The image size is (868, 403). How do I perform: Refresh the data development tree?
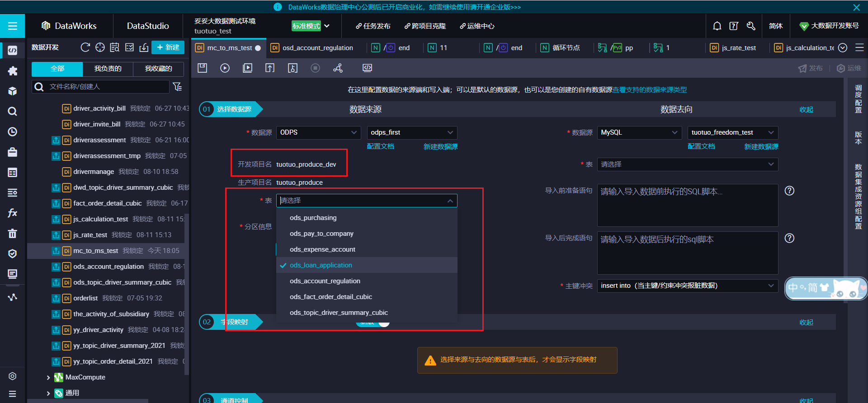pyautogui.click(x=85, y=47)
